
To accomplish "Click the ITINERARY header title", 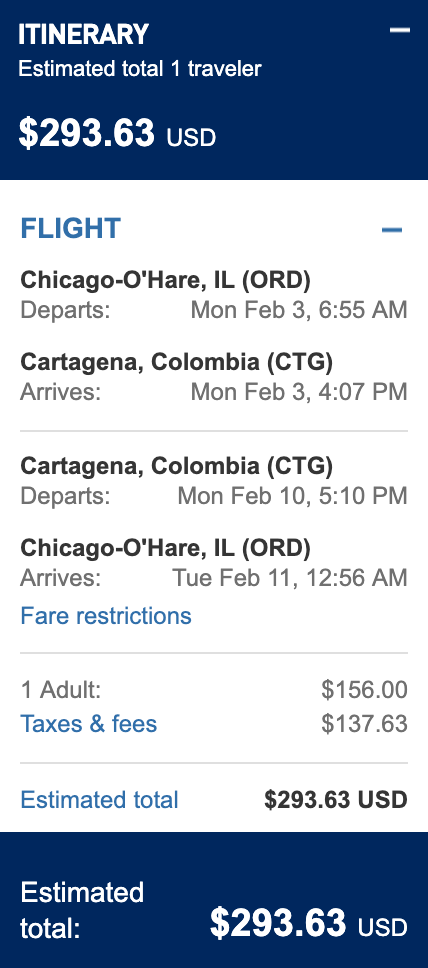I will coord(83,35).
